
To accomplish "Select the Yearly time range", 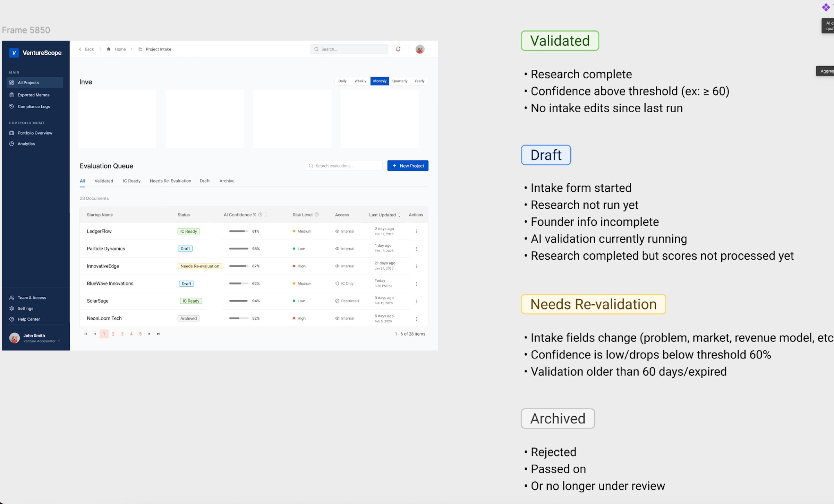I will coord(419,81).
